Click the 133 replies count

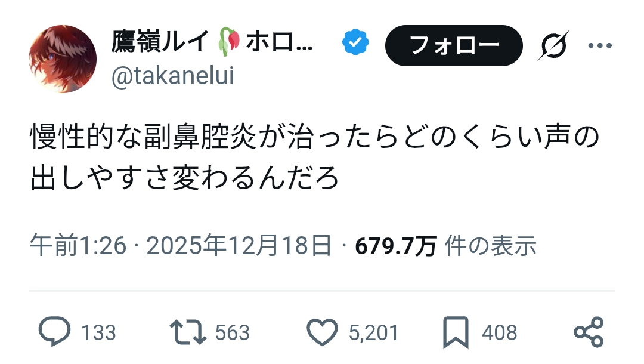[x=98, y=332]
